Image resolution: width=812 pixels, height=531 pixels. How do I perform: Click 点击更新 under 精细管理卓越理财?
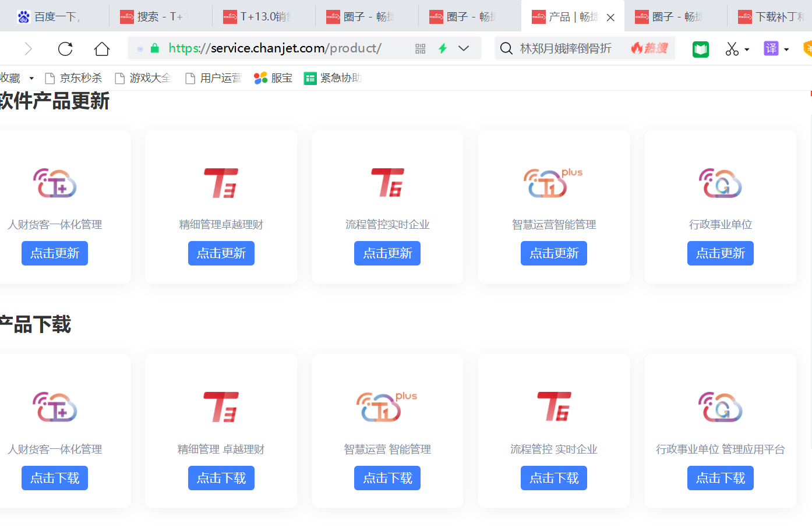coord(221,253)
